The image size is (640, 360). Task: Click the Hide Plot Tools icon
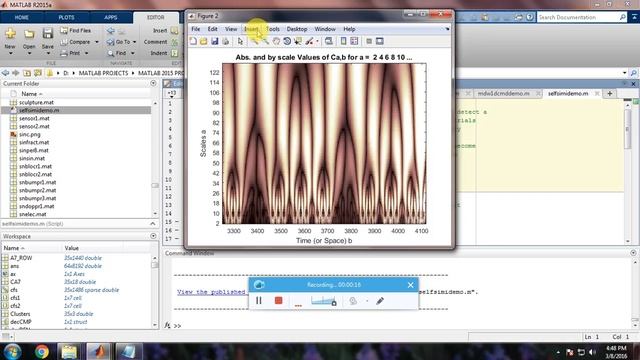369,41
